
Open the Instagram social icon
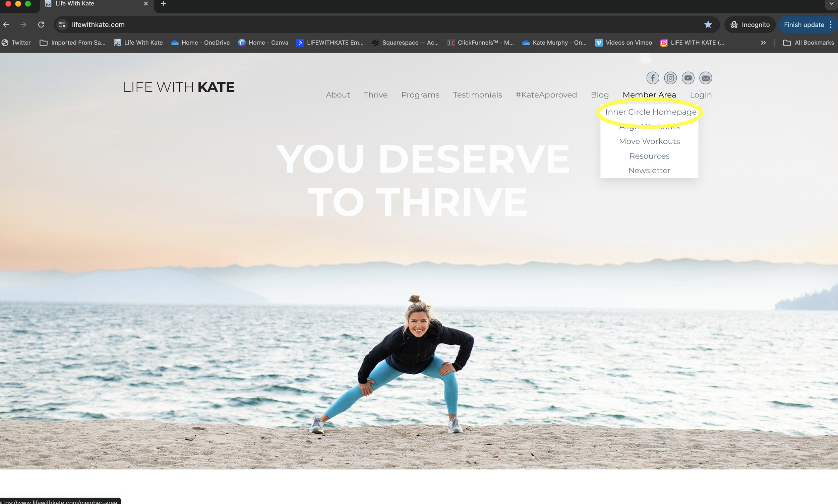pos(670,78)
